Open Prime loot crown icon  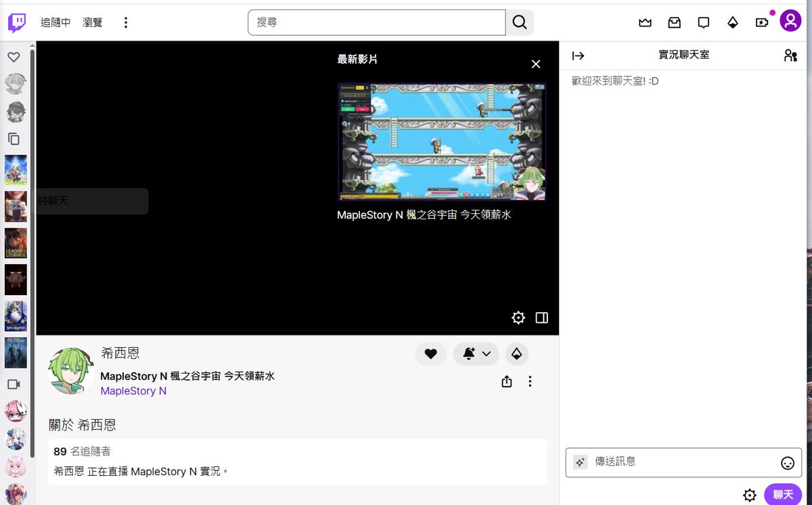pyautogui.click(x=645, y=22)
